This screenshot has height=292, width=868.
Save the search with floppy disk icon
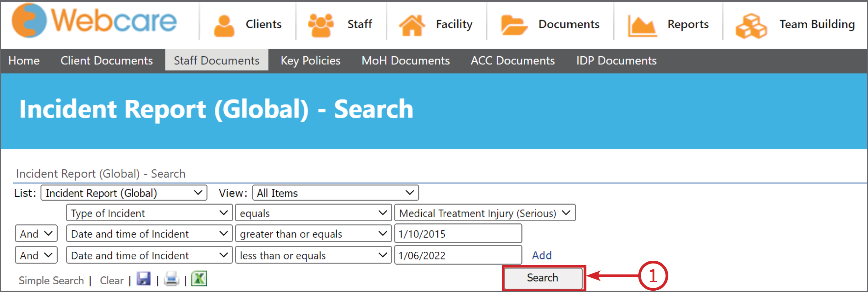[144, 279]
